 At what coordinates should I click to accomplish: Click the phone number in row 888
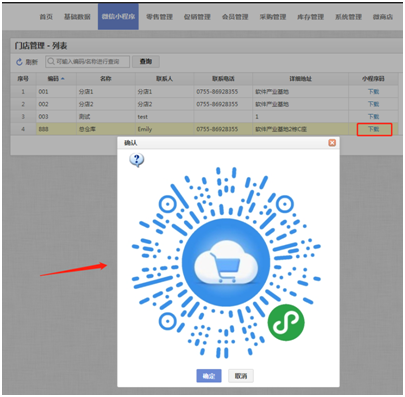pyautogui.click(x=217, y=129)
